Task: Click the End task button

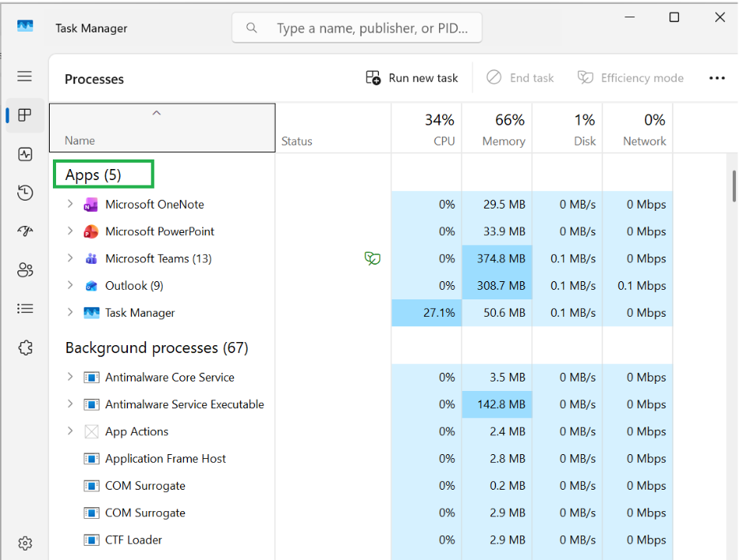Action: click(520, 77)
